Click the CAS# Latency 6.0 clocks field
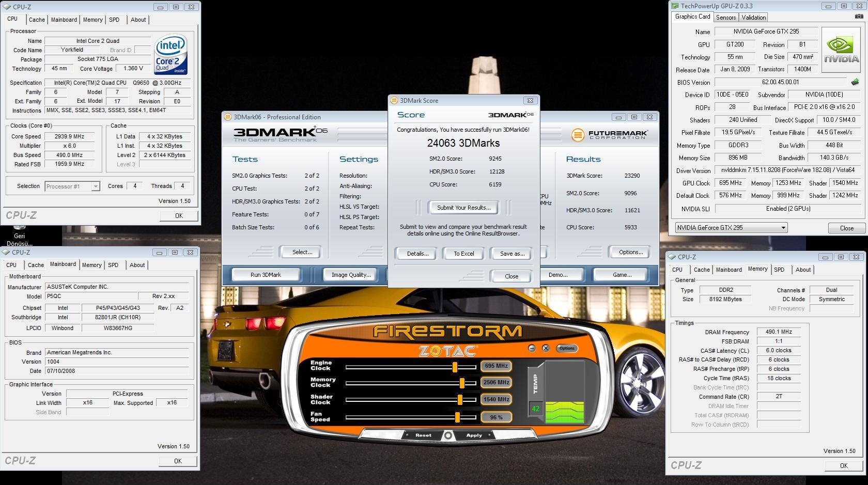This screenshot has width=868, height=485. pos(779,351)
